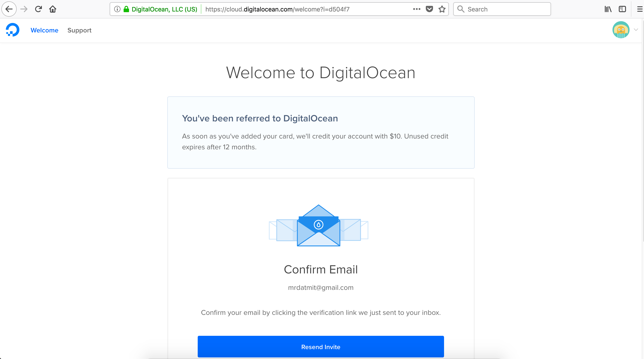Click the green padlock security icon
The image size is (644, 359).
click(x=126, y=9)
